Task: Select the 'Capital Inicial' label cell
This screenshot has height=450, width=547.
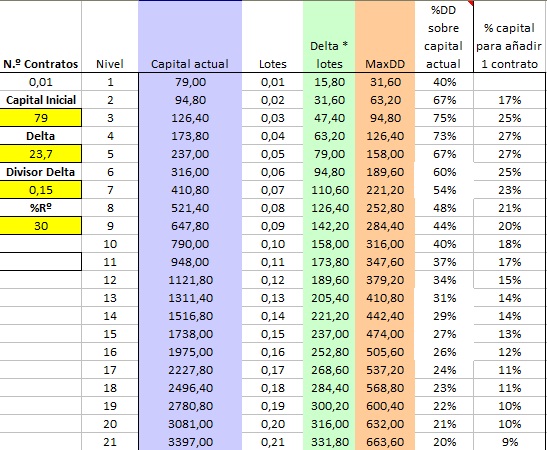Action: click(40, 100)
